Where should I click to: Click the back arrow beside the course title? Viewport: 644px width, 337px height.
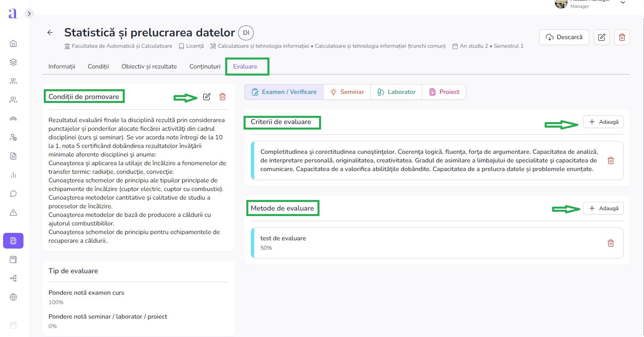pos(50,32)
